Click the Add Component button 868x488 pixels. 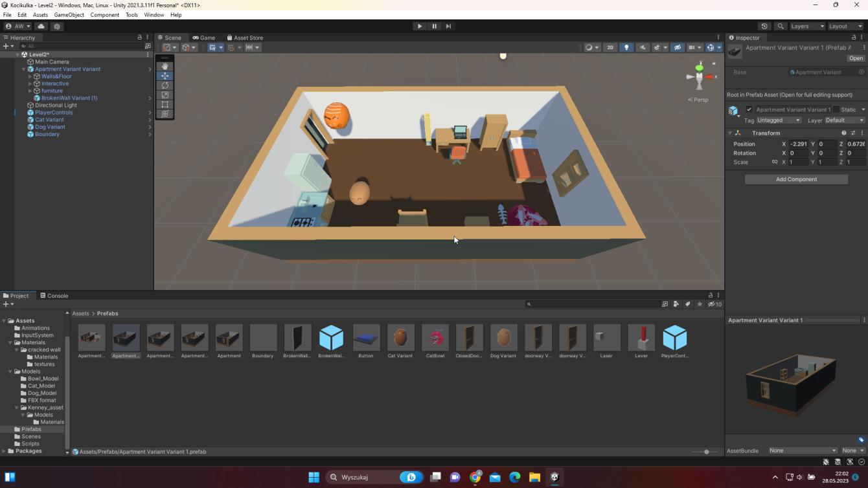click(796, 179)
